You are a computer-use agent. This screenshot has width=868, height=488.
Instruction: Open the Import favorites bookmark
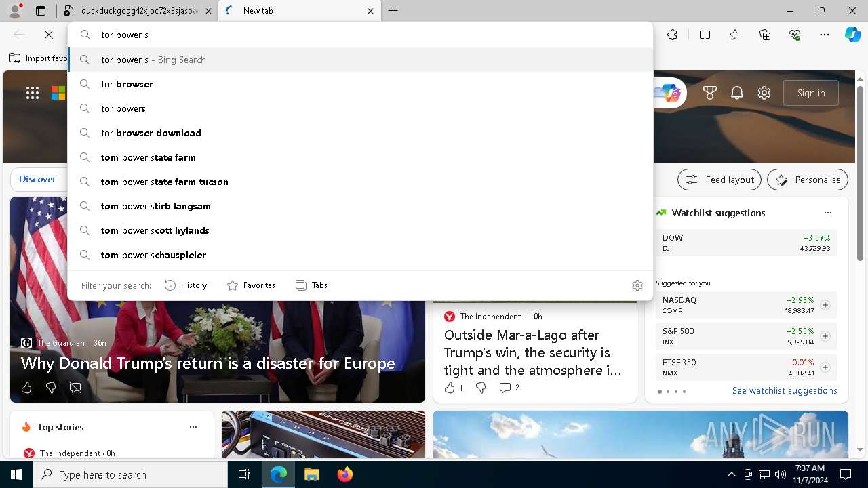pos(39,58)
